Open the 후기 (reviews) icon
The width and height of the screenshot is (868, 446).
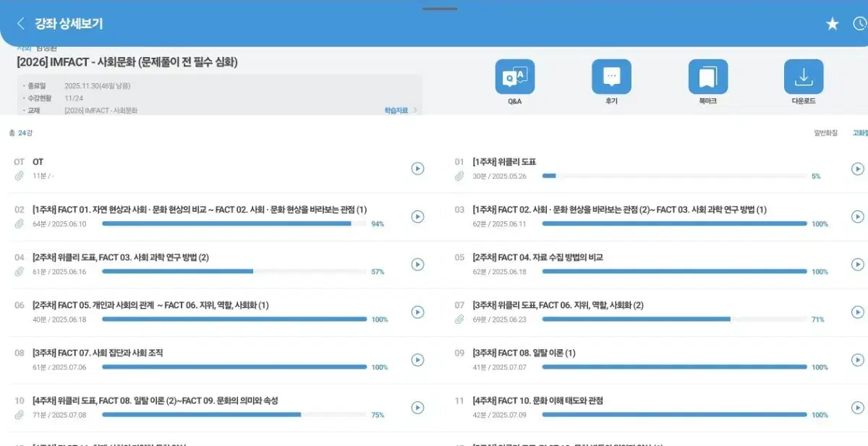pos(610,78)
